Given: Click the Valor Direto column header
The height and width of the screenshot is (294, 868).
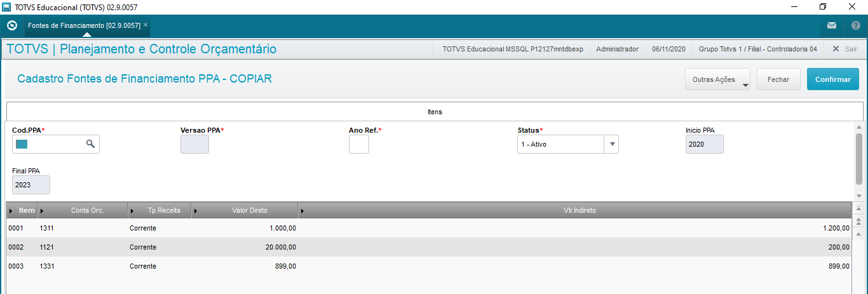Looking at the screenshot, I should click(245, 210).
